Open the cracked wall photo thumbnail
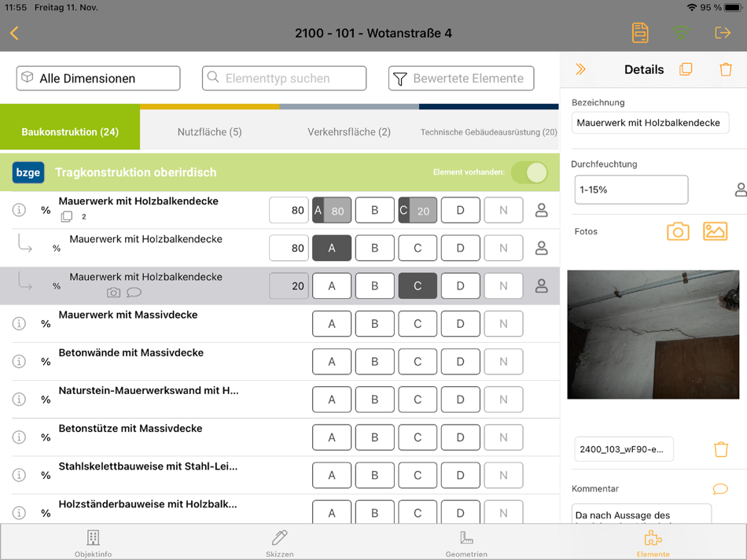The image size is (747, 560). (653, 334)
